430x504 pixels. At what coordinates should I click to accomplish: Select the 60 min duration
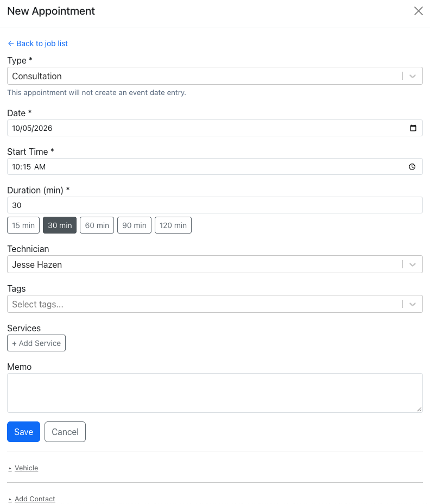click(x=97, y=225)
